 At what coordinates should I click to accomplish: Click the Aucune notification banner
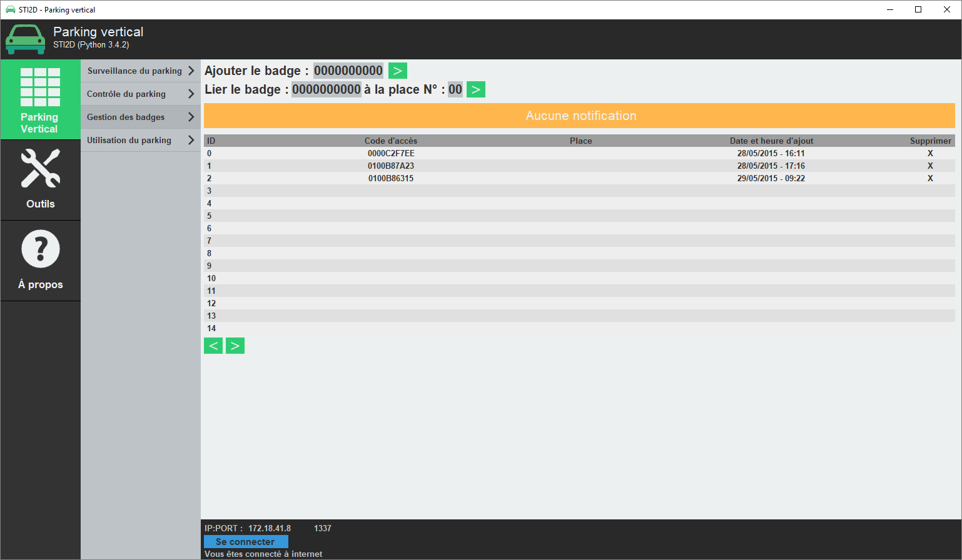579,116
